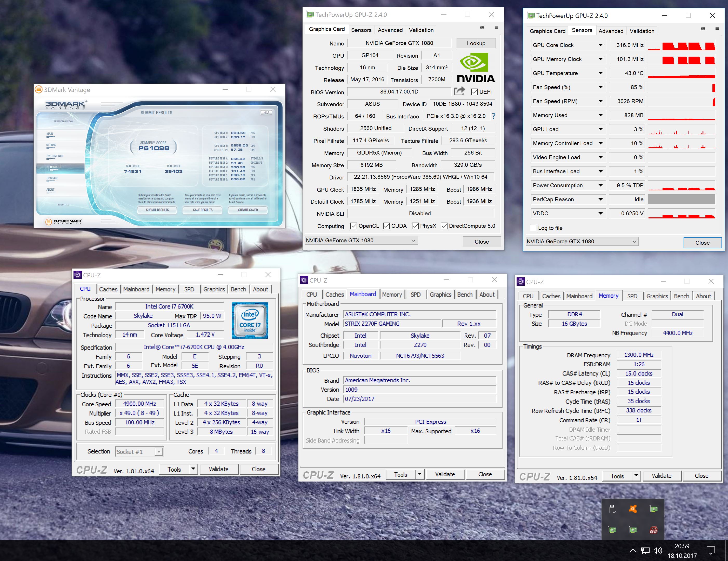Open the Avast antivirus tray icon

(x=633, y=509)
